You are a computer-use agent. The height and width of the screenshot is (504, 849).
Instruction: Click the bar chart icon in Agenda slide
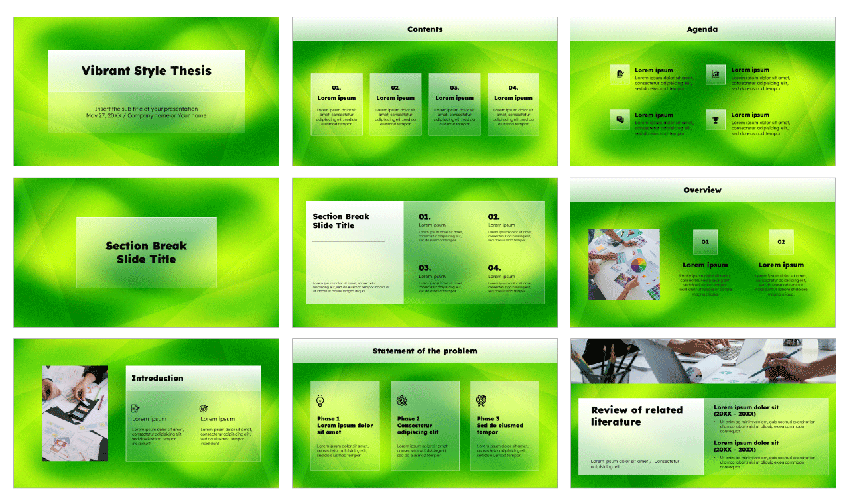[x=716, y=74]
